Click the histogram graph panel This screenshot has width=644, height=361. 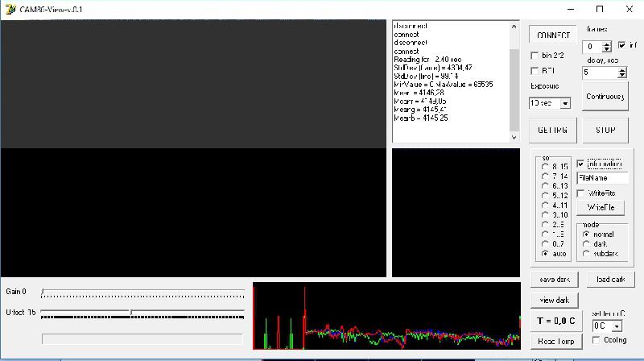[386, 316]
